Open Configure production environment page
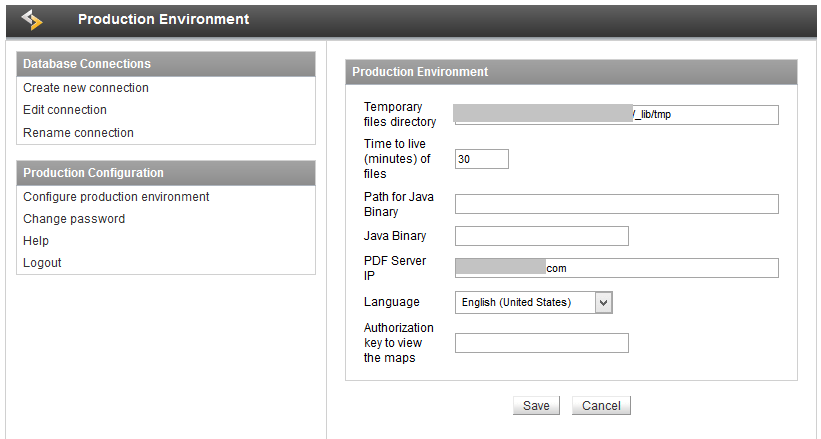Viewport: 821px width, 439px height. [116, 197]
